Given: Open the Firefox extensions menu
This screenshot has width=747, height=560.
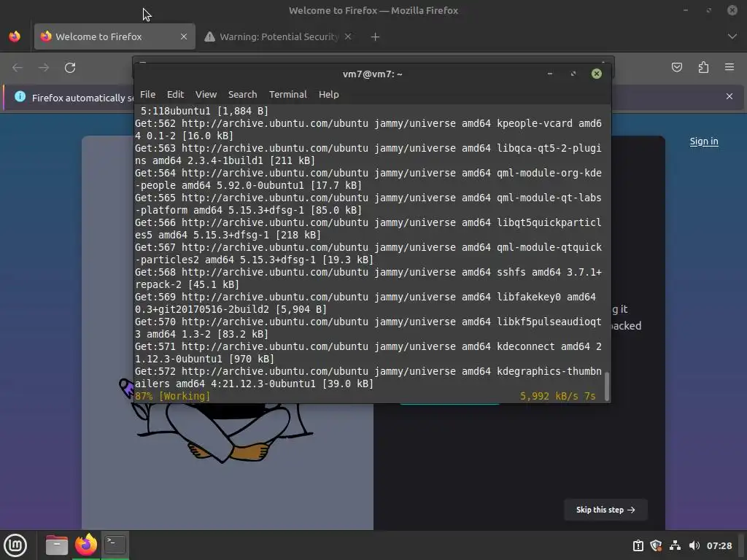Looking at the screenshot, I should 703,67.
